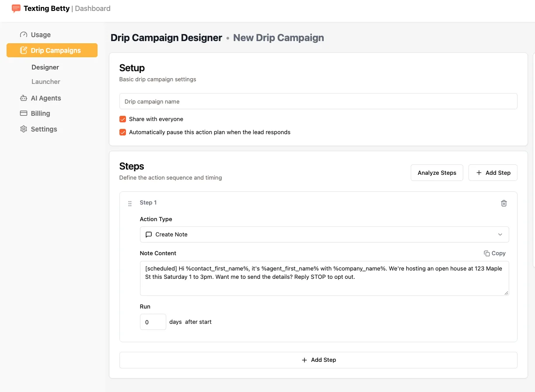Click the note textarea resize grip
Viewport: 535px width, 392px height.
tap(507, 293)
